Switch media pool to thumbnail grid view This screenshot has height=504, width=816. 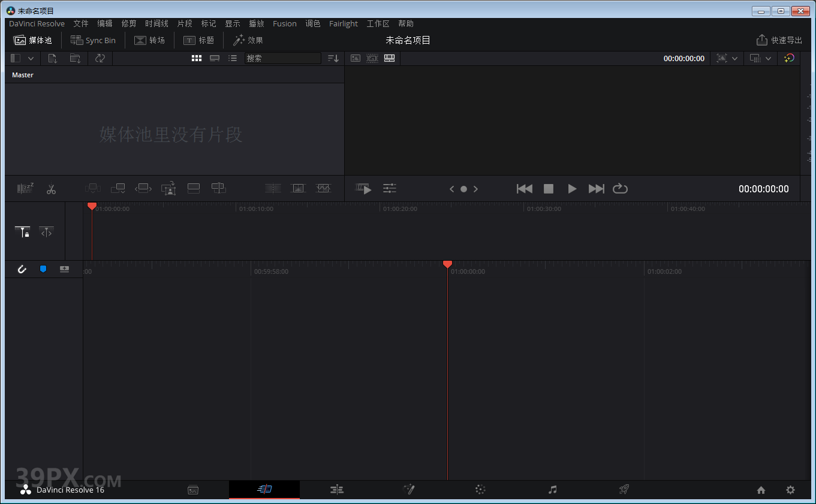click(x=197, y=58)
